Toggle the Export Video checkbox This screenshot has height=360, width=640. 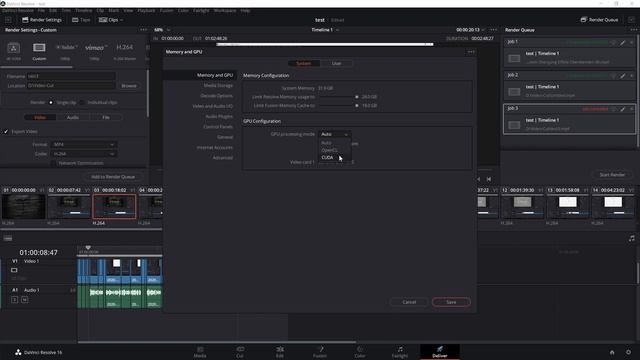(x=6, y=132)
